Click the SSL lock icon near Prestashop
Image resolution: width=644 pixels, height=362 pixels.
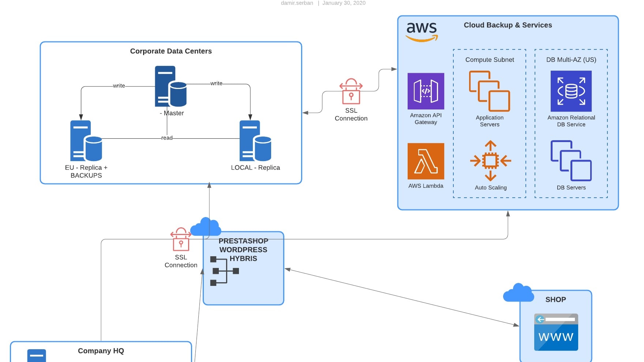[x=181, y=239]
